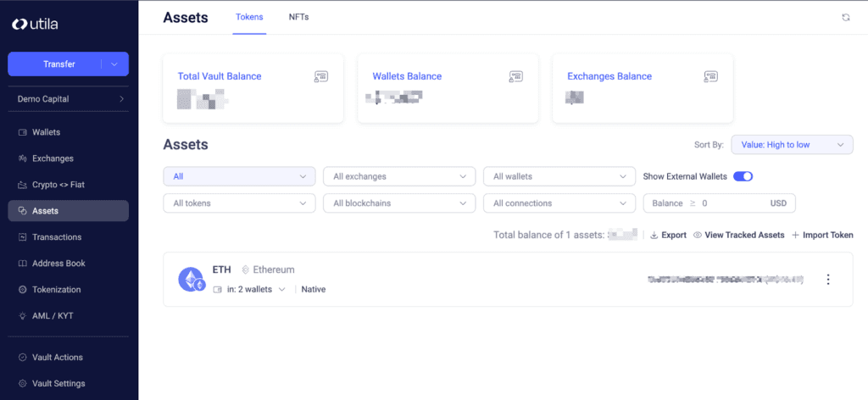The width and height of the screenshot is (868, 400).
Task: Click the Tokenization sidebar icon
Action: tap(23, 289)
